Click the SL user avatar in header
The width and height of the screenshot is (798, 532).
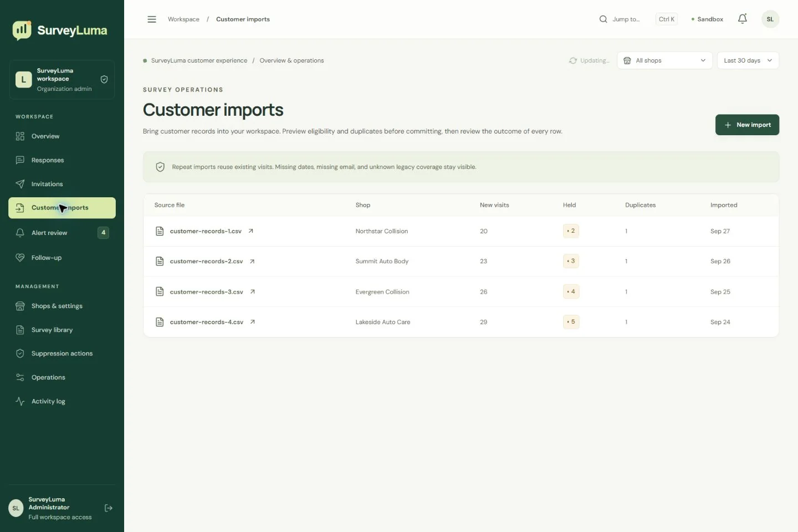pos(770,19)
